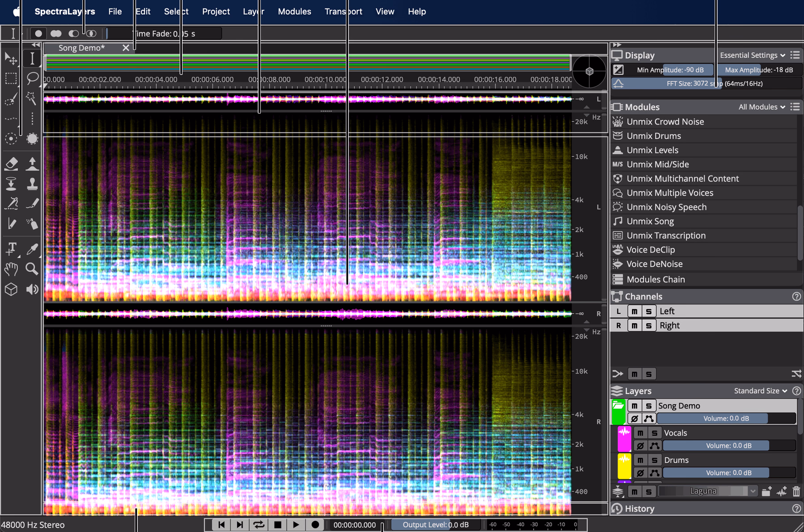The height and width of the screenshot is (532, 804).
Task: Open the Modules menu
Action: (x=294, y=12)
